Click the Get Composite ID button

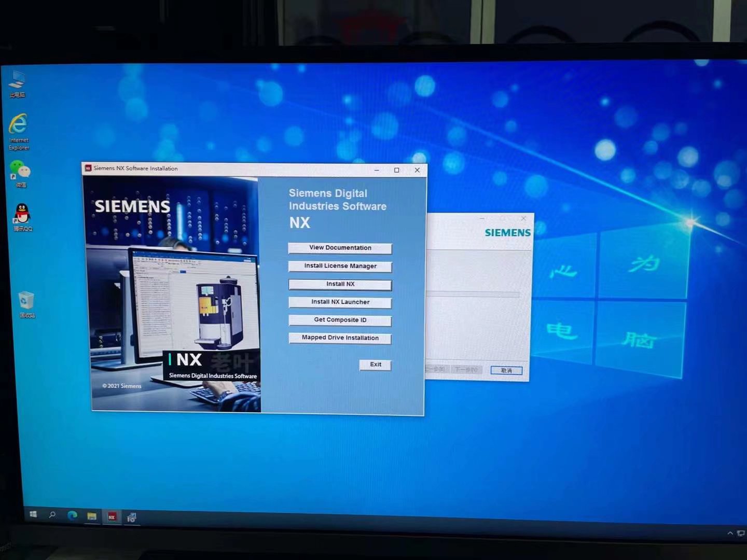(340, 320)
